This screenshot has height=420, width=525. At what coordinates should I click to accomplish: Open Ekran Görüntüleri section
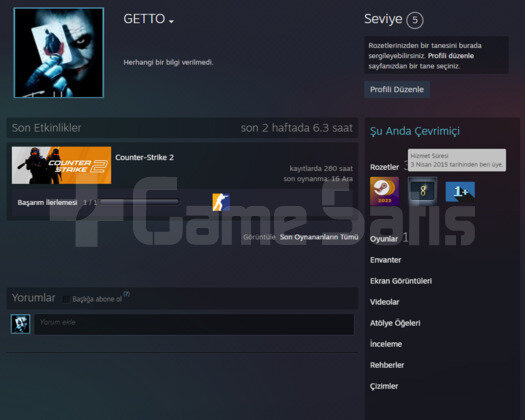tap(401, 281)
